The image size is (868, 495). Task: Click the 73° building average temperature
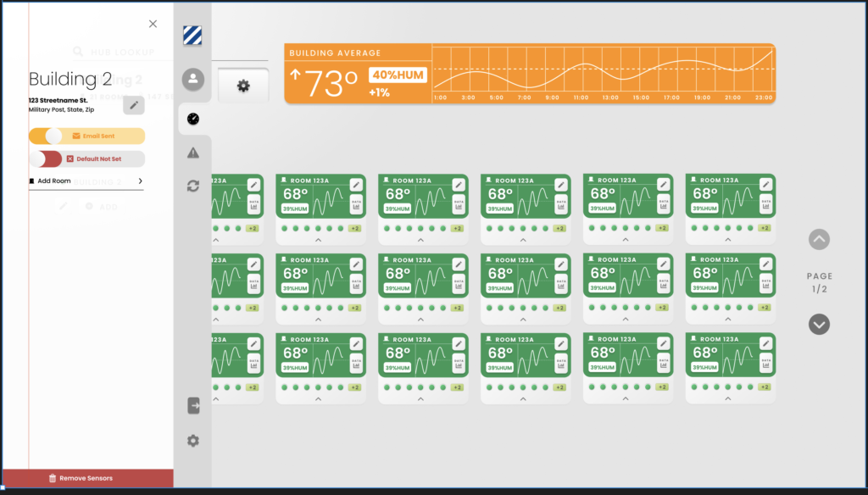point(331,83)
